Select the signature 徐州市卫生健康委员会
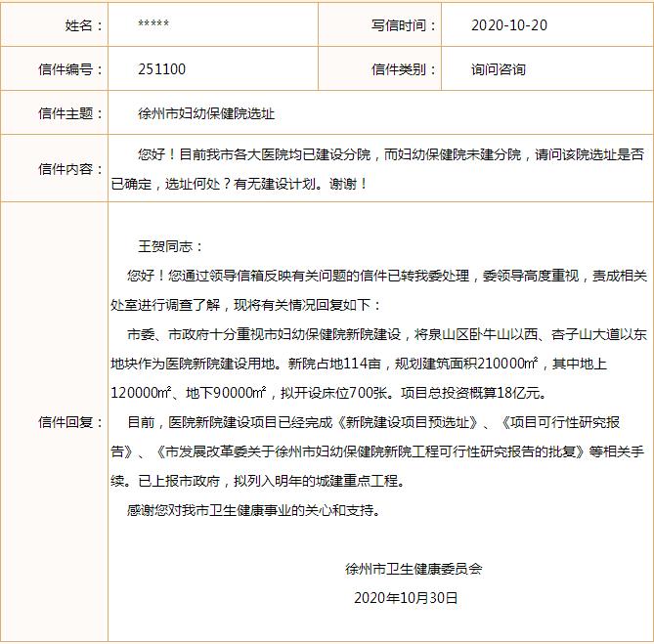The height and width of the screenshot is (644, 654). coord(414,569)
